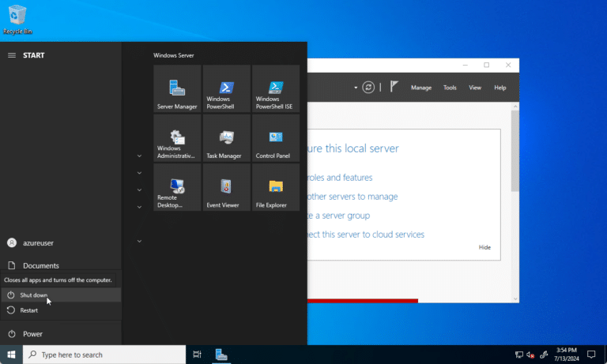Open the Manage menu
The image size is (607, 364).
click(x=421, y=88)
